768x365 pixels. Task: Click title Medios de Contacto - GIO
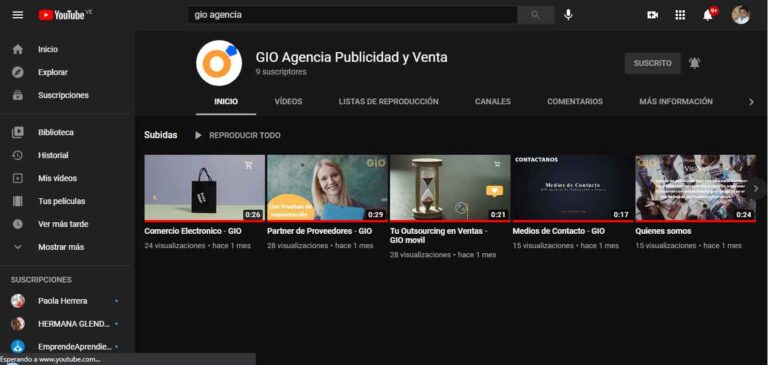coord(558,231)
